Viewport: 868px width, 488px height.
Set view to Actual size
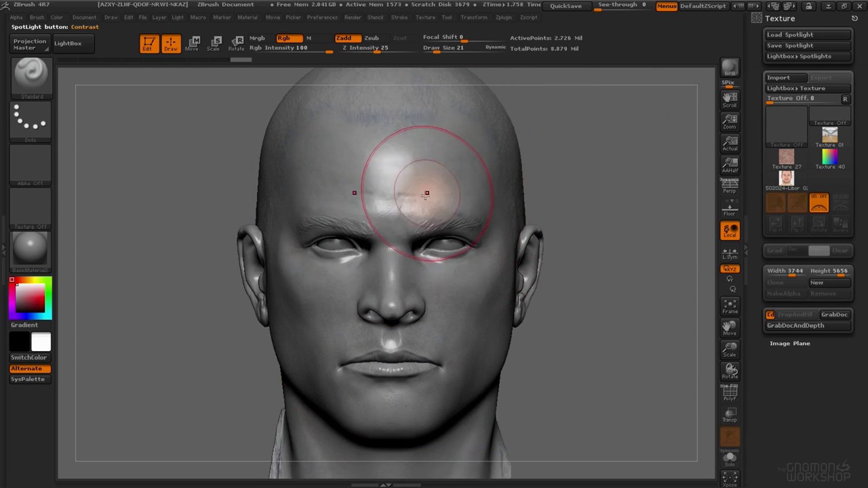(730, 144)
